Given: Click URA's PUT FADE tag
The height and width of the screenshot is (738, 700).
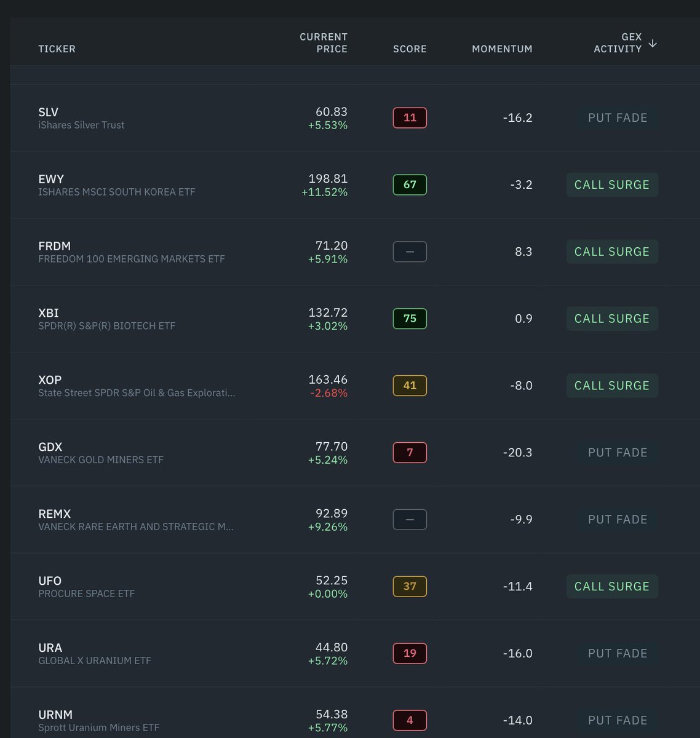Looking at the screenshot, I should [x=618, y=654].
